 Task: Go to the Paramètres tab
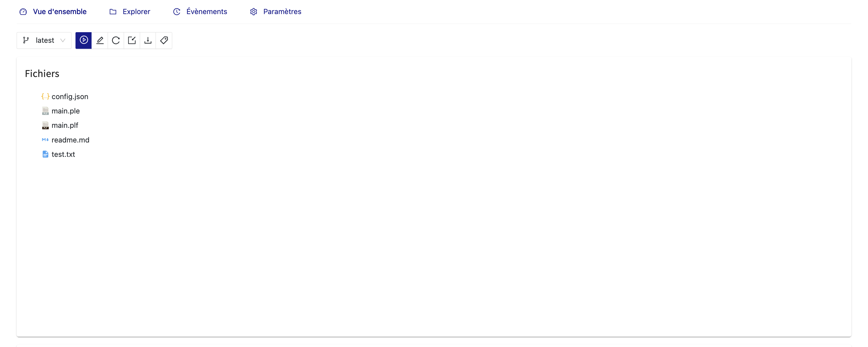(282, 12)
